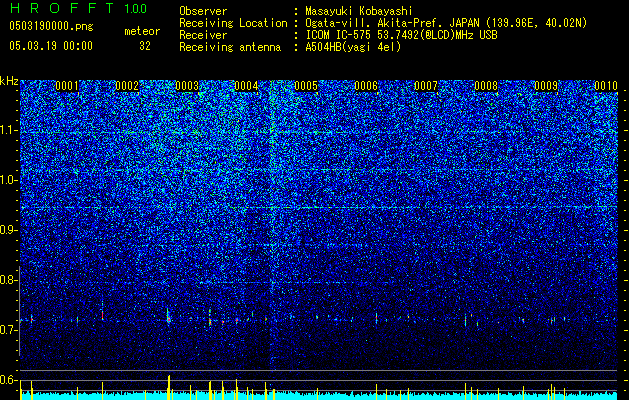
Task: Click time marker 0010
Action: click(606, 86)
